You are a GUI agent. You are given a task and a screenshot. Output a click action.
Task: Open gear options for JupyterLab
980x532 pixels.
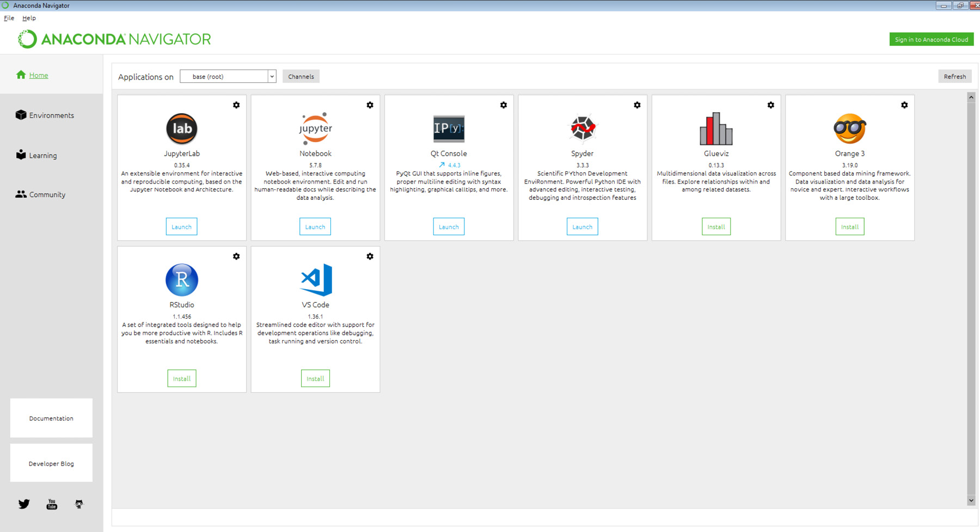pyautogui.click(x=236, y=105)
